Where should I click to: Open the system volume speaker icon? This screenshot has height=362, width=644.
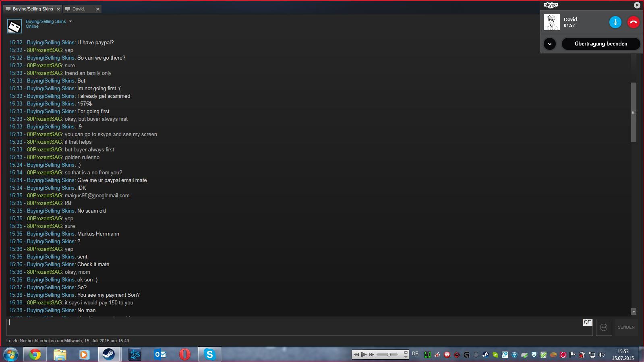[x=602, y=355]
